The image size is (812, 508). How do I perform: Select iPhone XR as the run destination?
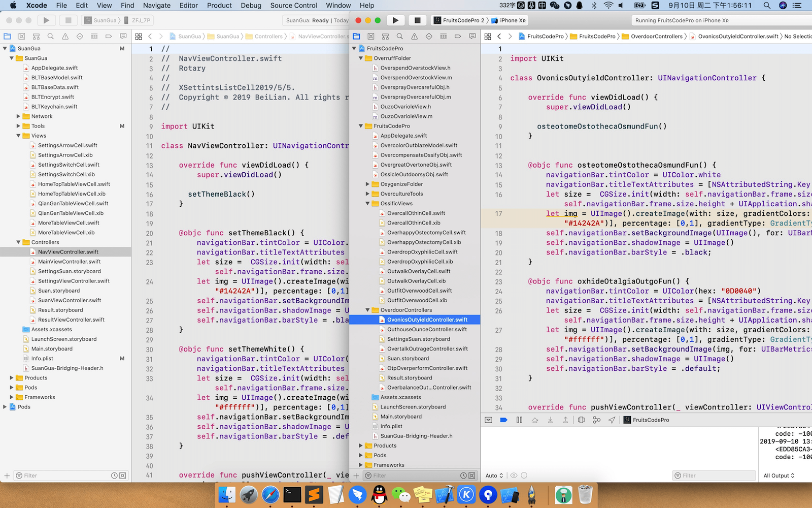pyautogui.click(x=509, y=20)
